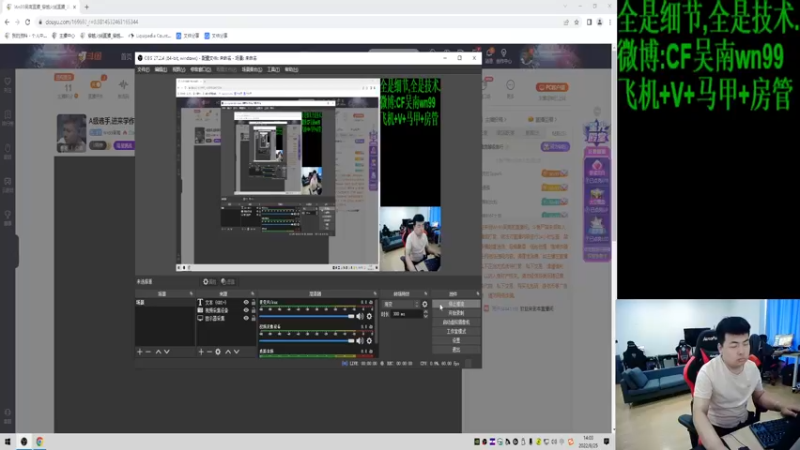
Task: Start Virtual Camera button in Controls
Action: tap(456, 322)
